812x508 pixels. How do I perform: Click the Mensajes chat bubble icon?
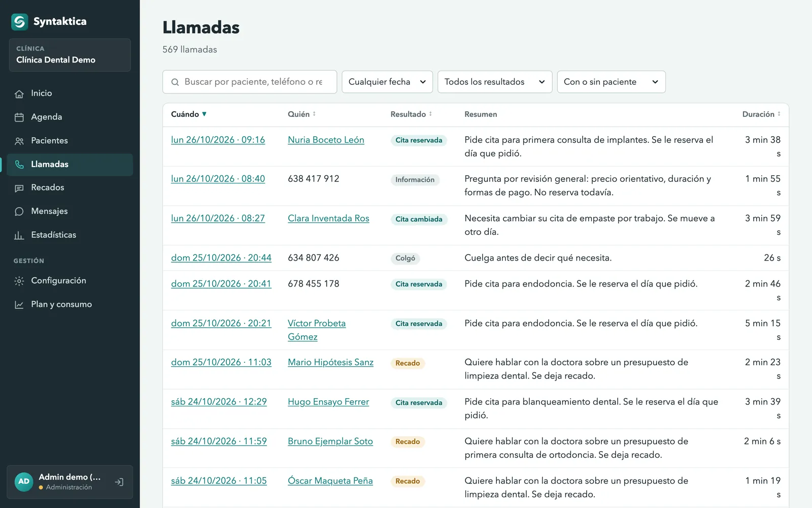tap(19, 211)
